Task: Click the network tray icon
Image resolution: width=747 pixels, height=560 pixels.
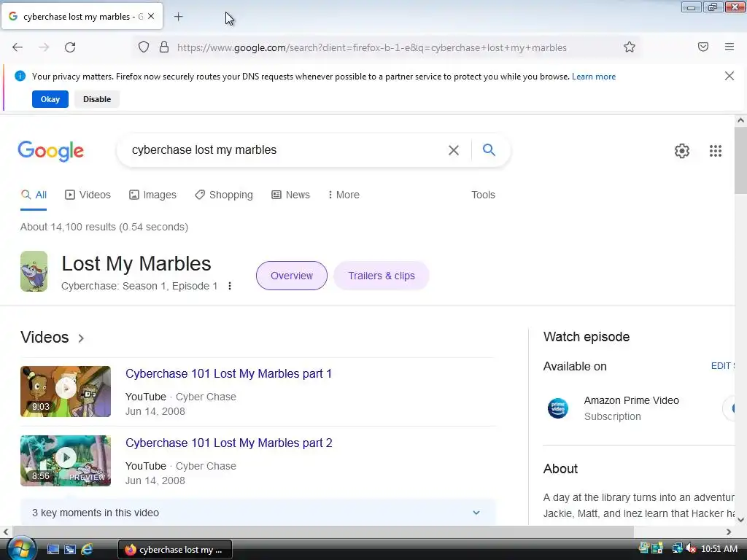Action: click(x=676, y=548)
